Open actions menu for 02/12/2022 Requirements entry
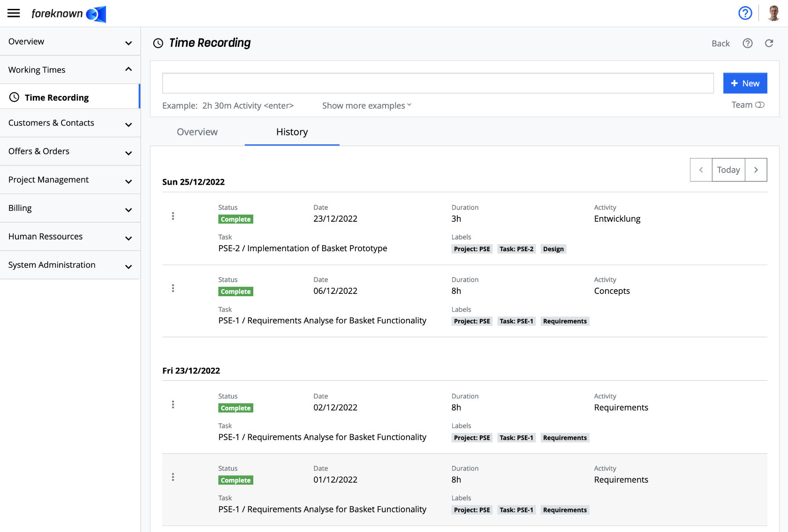788x532 pixels. [173, 405]
